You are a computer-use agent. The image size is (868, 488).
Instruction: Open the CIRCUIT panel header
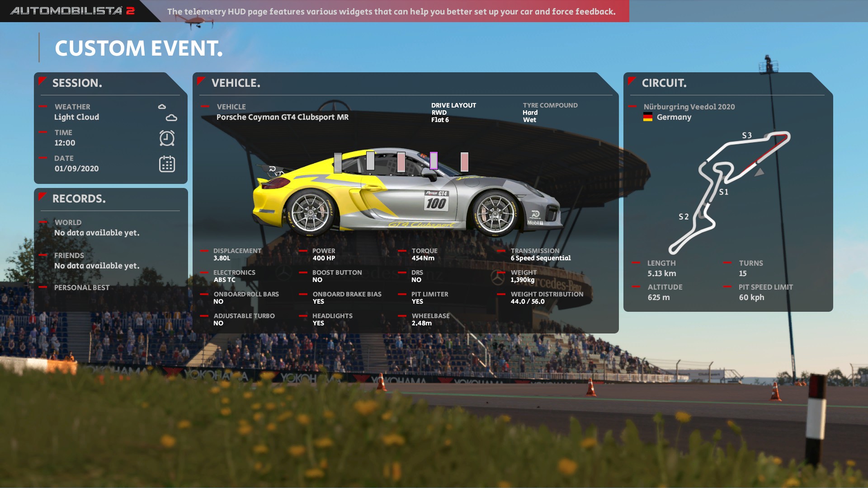click(x=664, y=83)
